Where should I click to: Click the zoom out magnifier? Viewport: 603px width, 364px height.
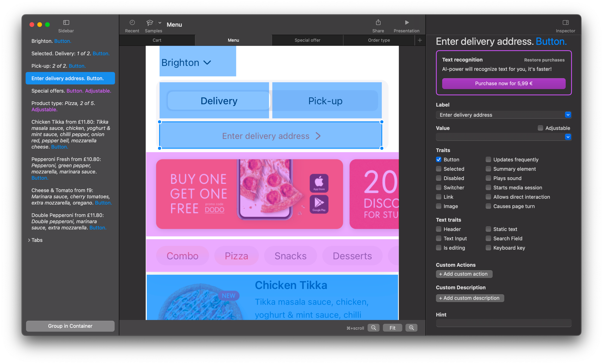373,328
